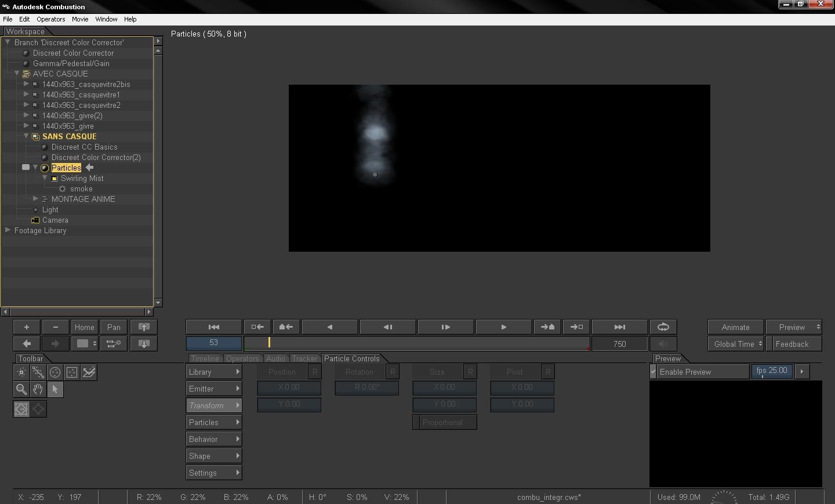
Task: Click the fps 25.00 slider field
Action: pos(772,371)
